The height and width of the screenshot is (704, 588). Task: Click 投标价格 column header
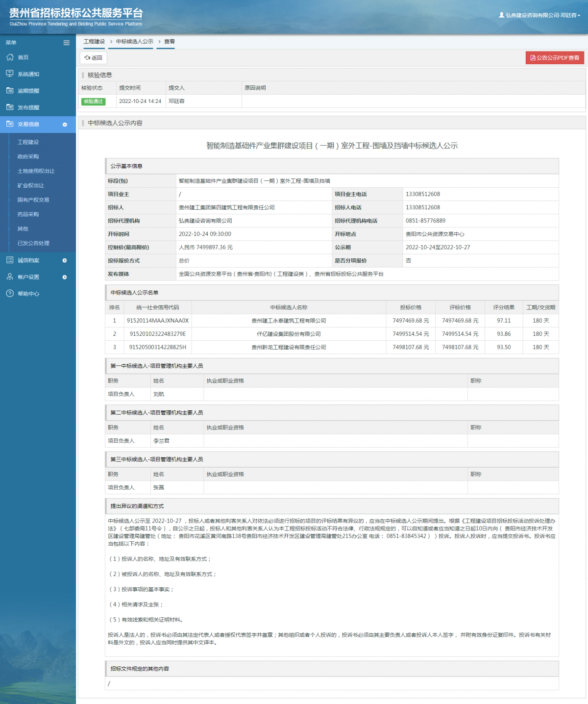[411, 307]
